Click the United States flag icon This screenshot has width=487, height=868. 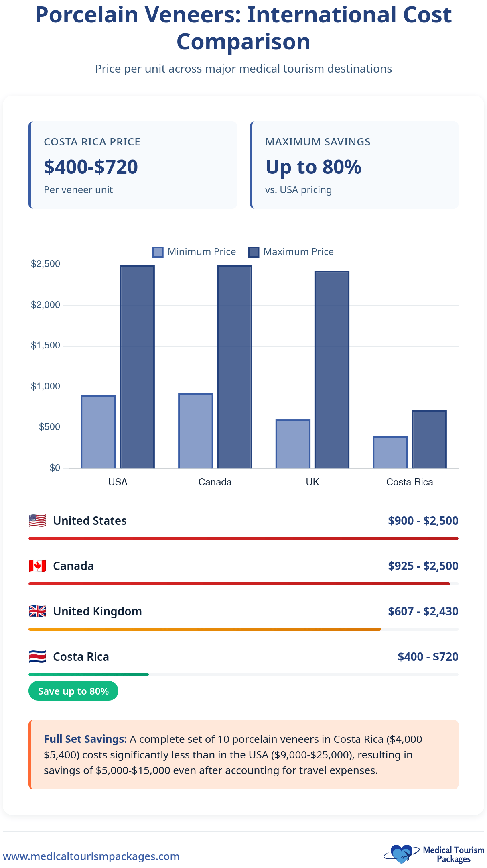coord(37,521)
